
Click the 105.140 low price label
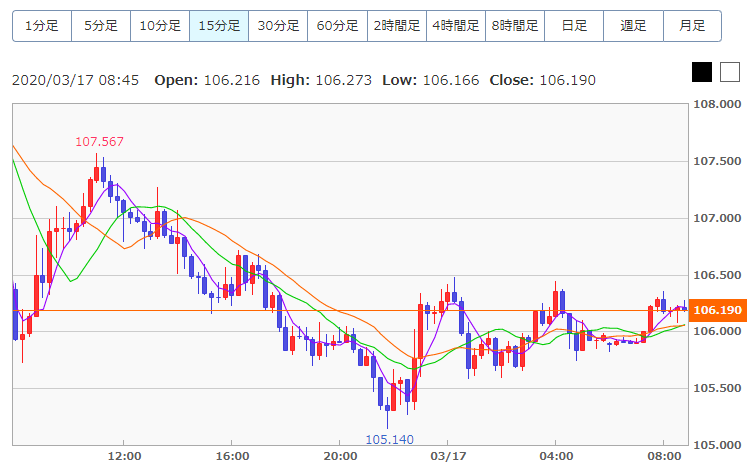[x=390, y=439]
